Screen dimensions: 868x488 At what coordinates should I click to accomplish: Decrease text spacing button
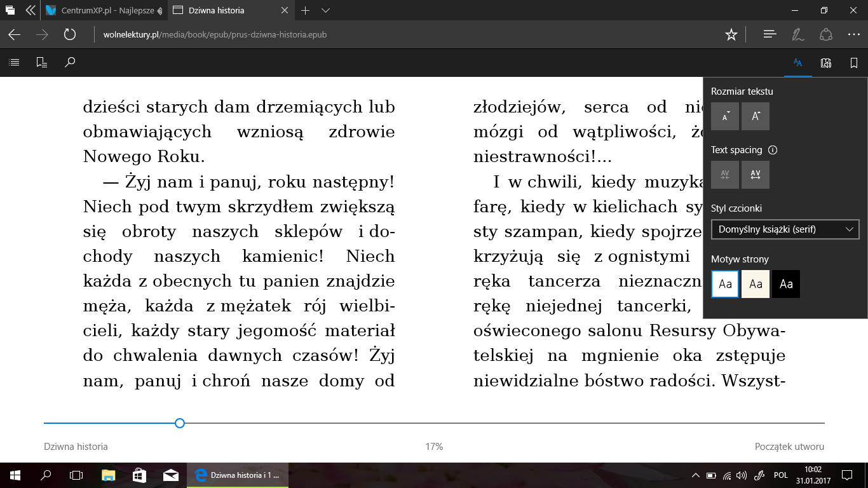(725, 175)
